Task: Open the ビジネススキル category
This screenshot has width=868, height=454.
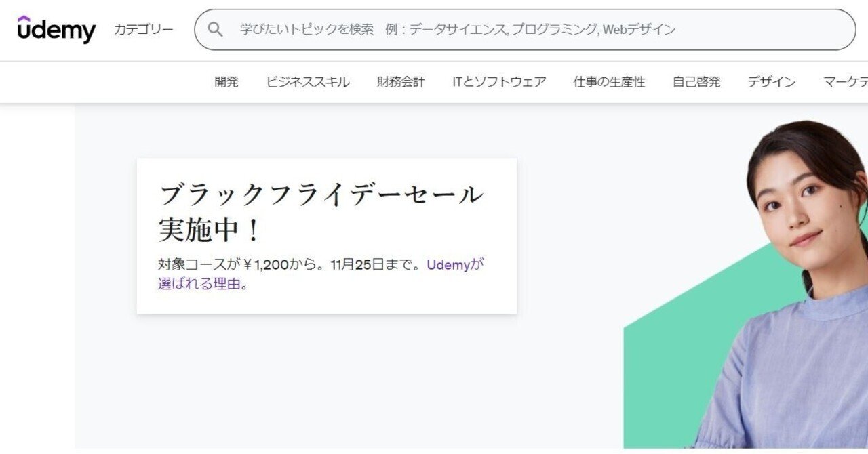Action: click(309, 81)
